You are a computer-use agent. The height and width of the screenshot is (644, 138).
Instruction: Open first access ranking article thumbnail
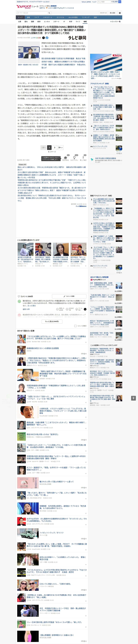[x=119, y=90]
